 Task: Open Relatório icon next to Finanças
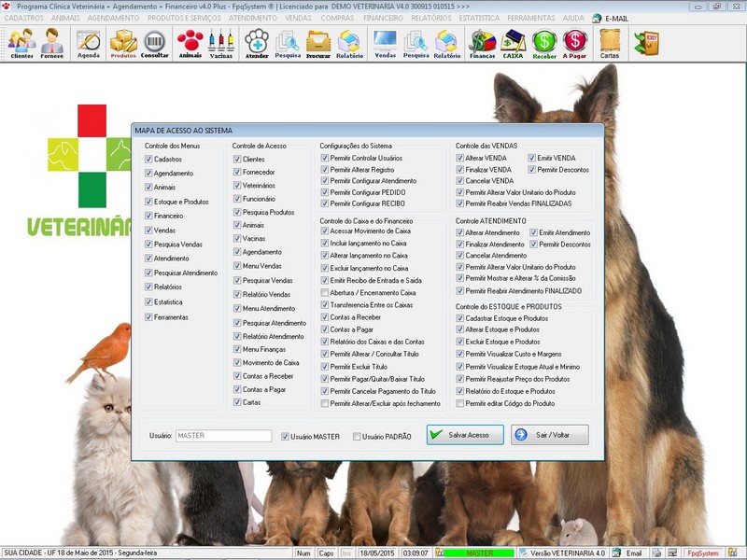(x=447, y=43)
